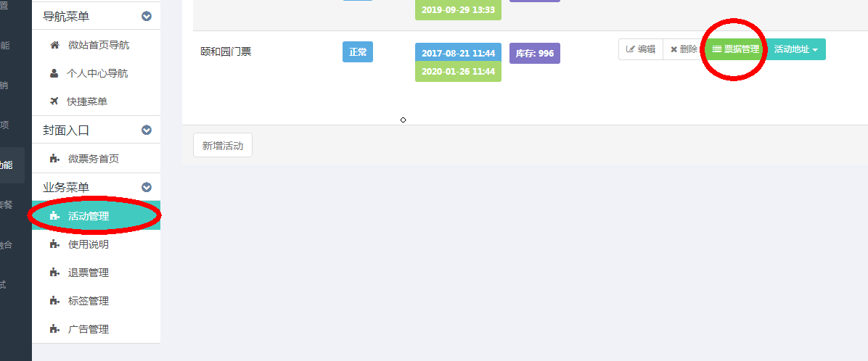
Task: Click the home icon beside 微站首页导航
Action: pos(54,45)
